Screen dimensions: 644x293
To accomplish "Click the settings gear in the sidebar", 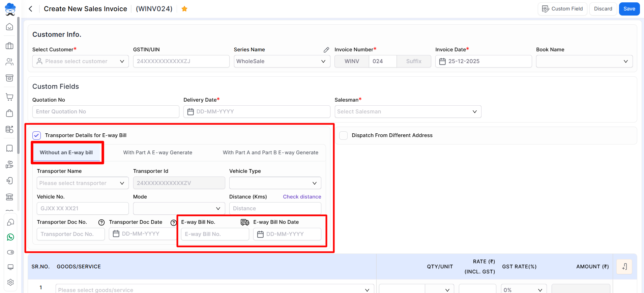I will tap(10, 282).
